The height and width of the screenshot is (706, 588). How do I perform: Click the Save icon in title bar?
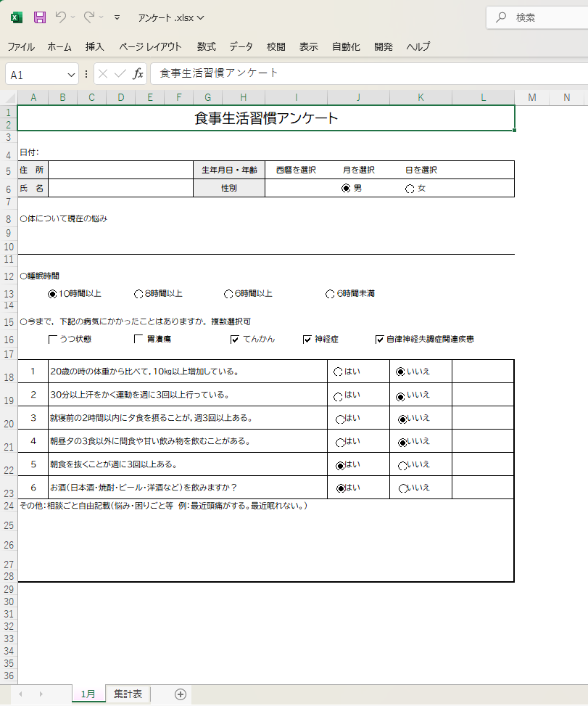(40, 17)
